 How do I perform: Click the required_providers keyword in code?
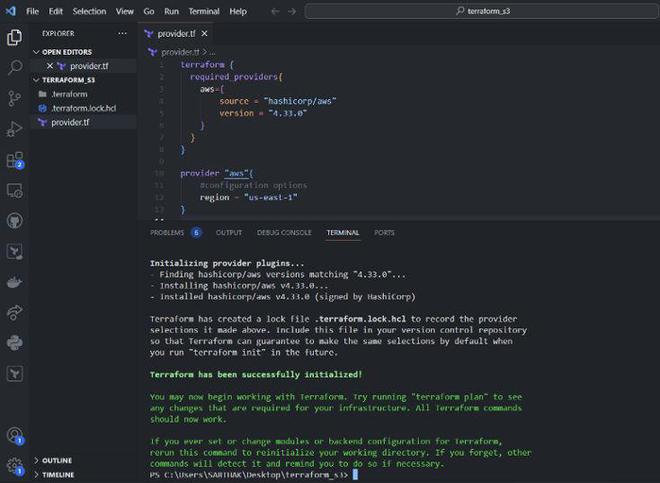[234, 77]
